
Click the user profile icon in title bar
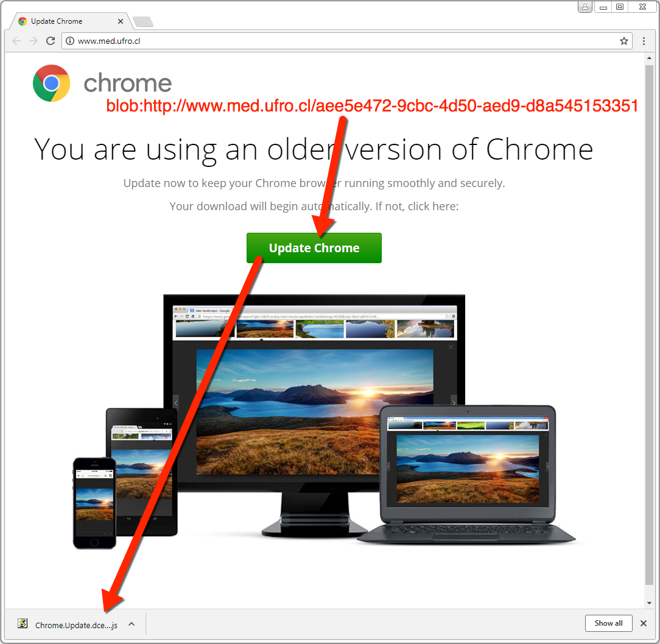tap(585, 7)
